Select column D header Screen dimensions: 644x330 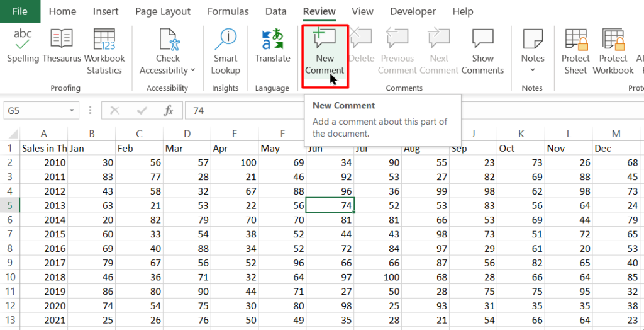click(x=187, y=134)
